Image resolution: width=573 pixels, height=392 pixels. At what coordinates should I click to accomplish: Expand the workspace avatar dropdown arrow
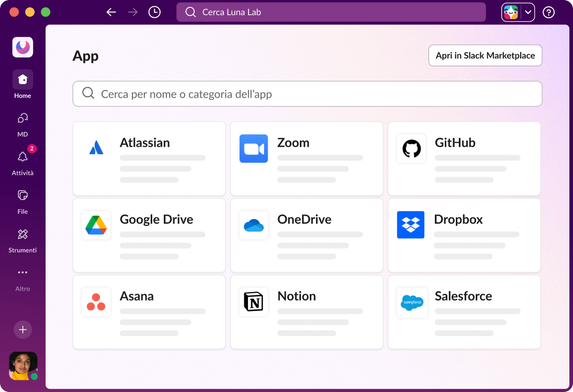point(528,12)
